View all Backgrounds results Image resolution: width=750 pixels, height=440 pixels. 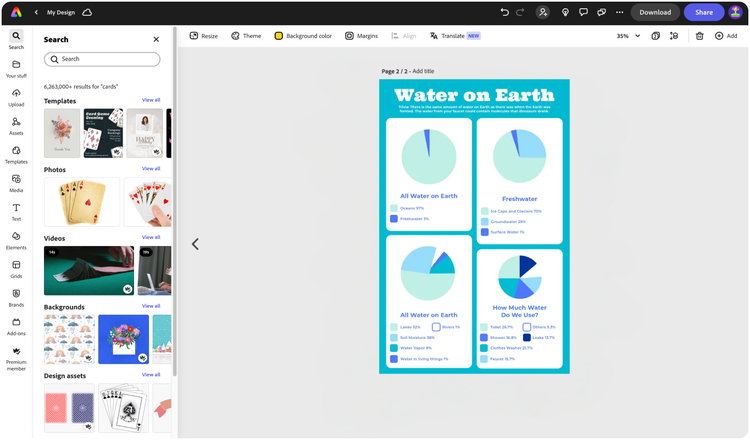coord(151,306)
